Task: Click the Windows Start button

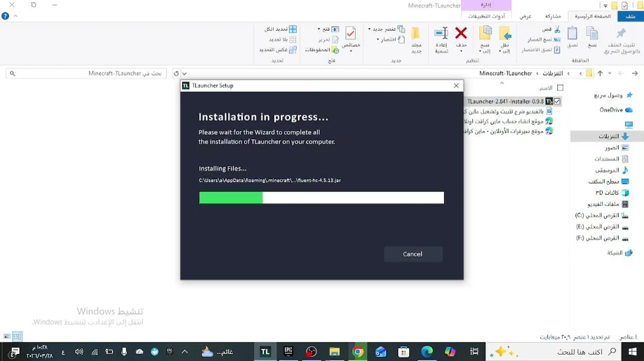Action: point(632,352)
